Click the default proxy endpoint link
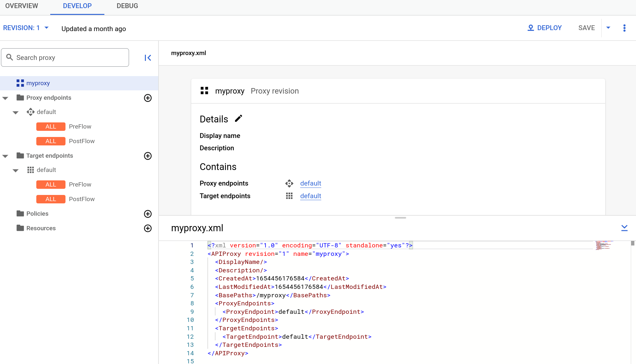The width and height of the screenshot is (636, 364). [311, 183]
